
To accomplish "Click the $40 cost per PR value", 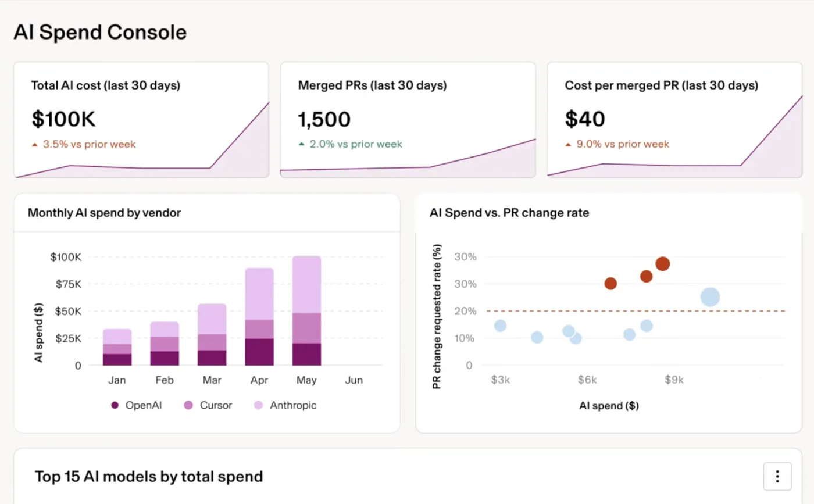I will (x=585, y=119).
